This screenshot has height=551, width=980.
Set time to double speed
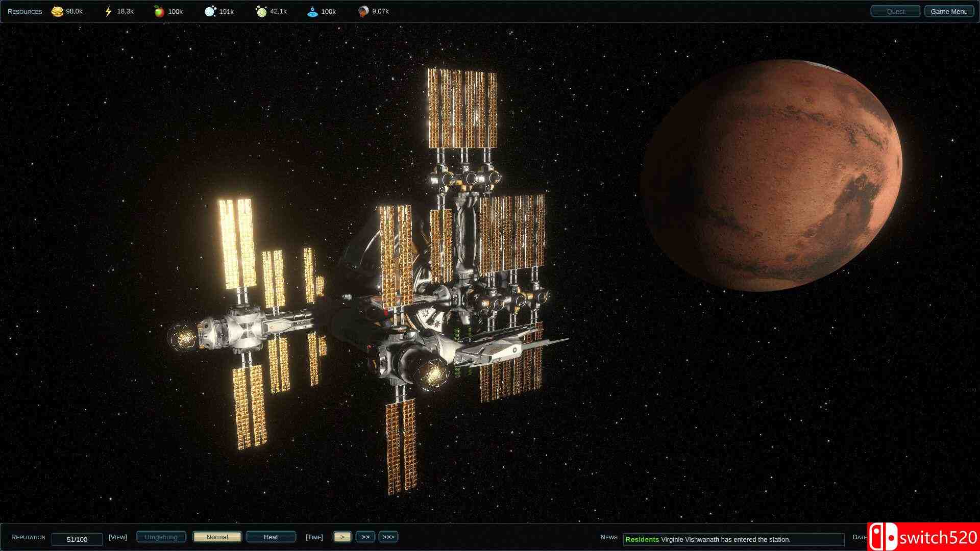pyautogui.click(x=365, y=537)
